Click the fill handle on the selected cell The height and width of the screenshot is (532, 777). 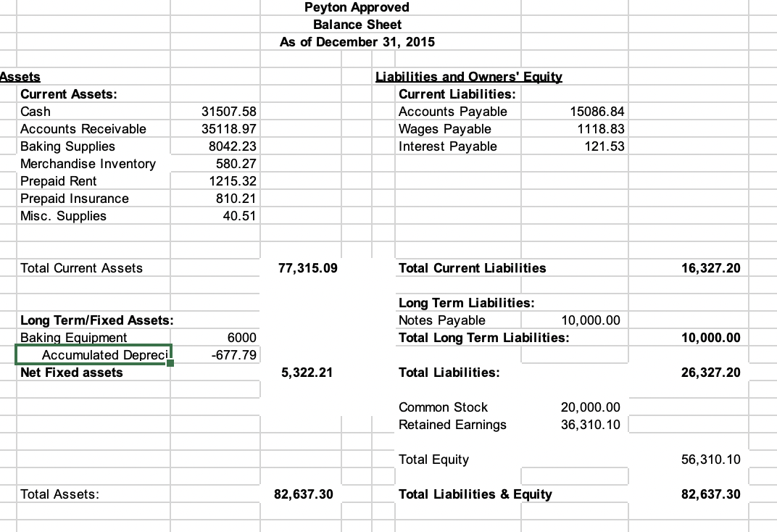point(171,363)
